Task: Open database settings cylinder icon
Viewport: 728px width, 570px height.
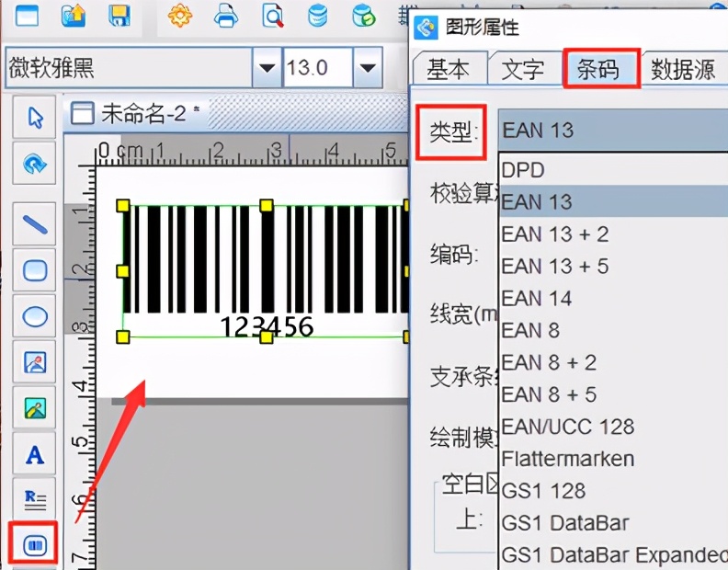Action: pos(318,16)
